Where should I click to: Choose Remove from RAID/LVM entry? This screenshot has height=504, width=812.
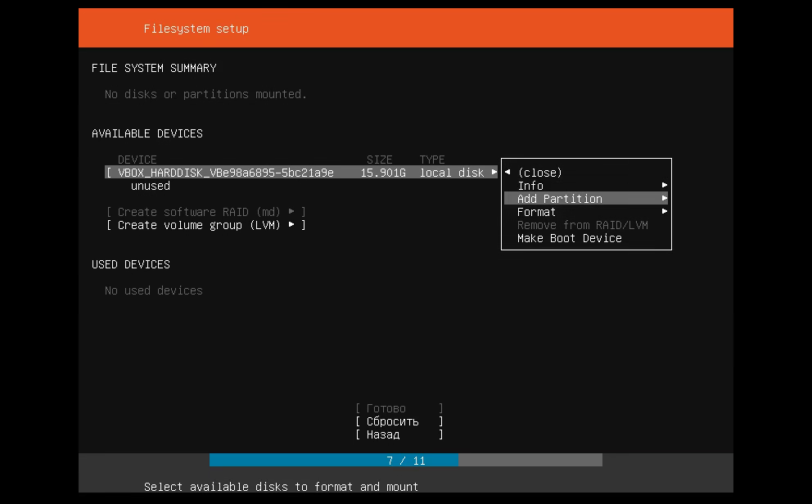click(x=582, y=225)
